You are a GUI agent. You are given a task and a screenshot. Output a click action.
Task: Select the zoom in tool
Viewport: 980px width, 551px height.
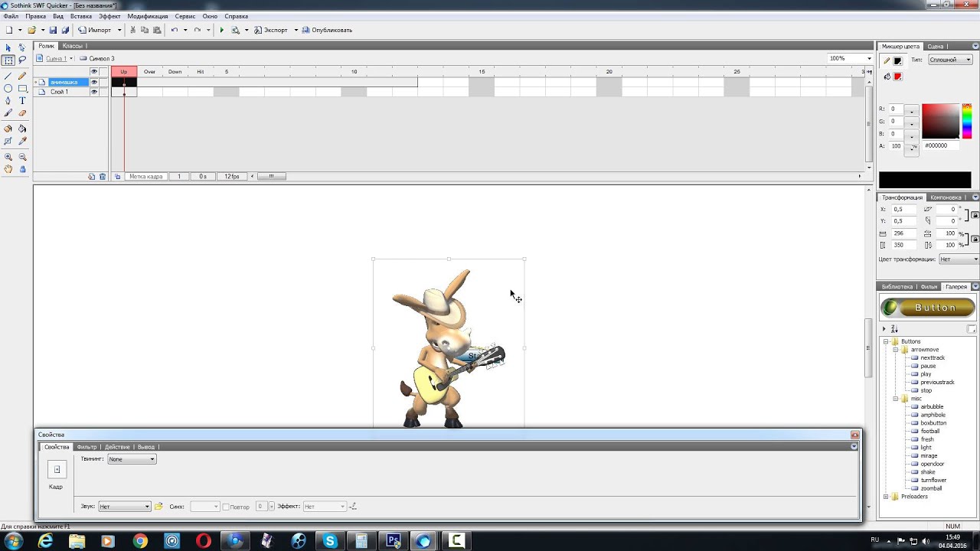click(x=8, y=157)
